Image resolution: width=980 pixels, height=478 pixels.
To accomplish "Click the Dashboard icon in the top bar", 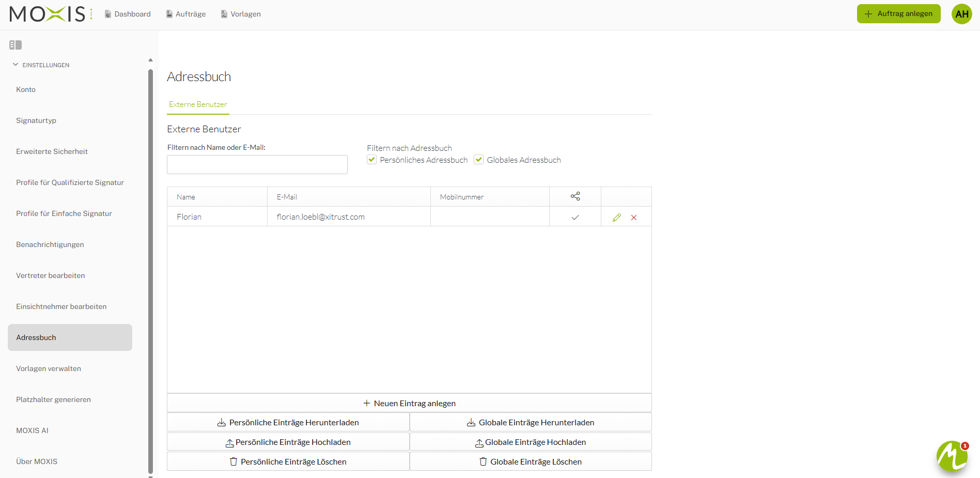I will [108, 14].
